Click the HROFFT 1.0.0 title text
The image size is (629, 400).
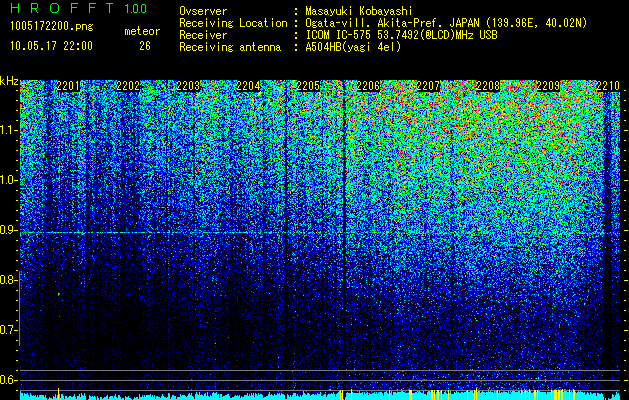pos(78,8)
